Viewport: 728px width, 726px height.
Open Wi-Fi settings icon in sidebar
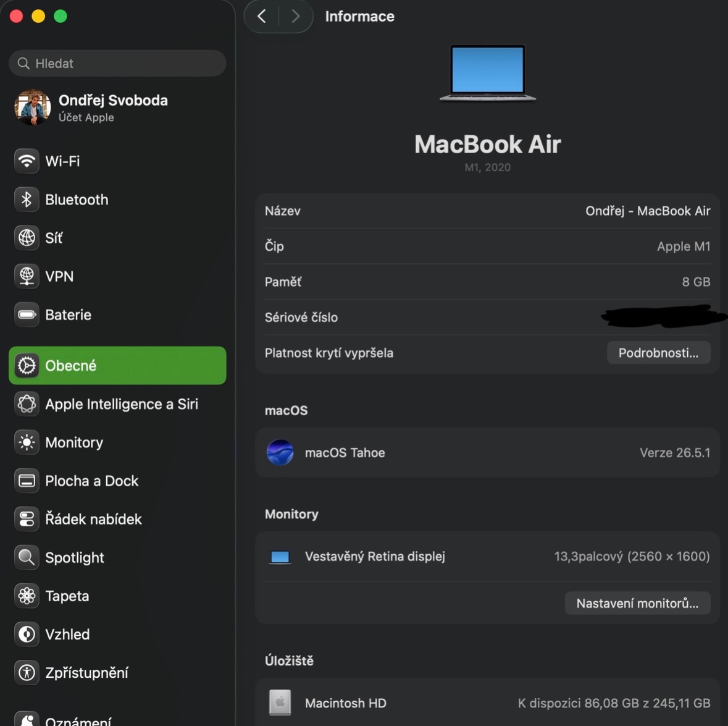[27, 161]
